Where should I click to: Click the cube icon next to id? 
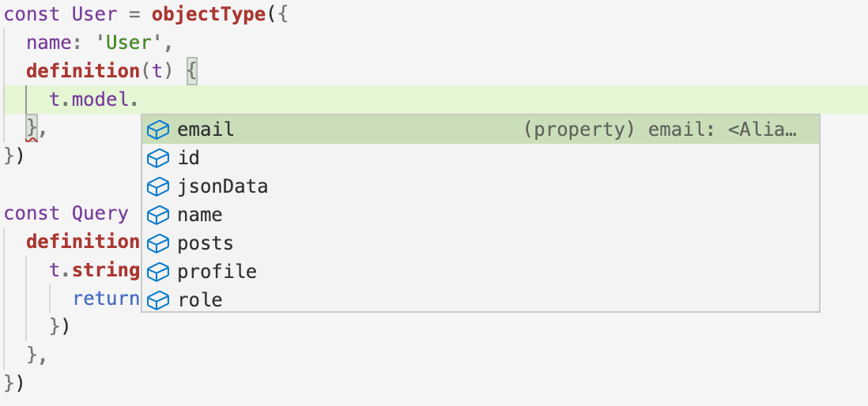[159, 158]
